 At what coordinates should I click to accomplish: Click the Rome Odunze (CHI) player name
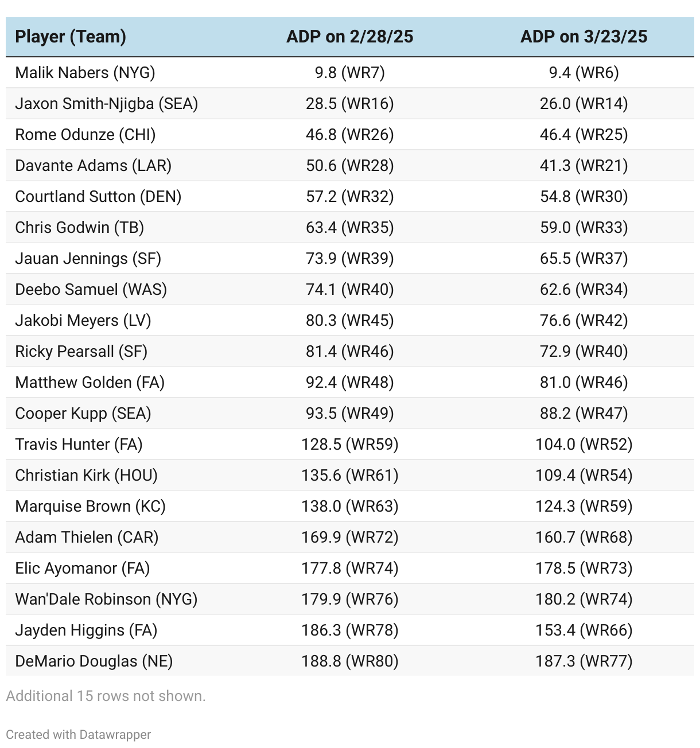tap(85, 135)
